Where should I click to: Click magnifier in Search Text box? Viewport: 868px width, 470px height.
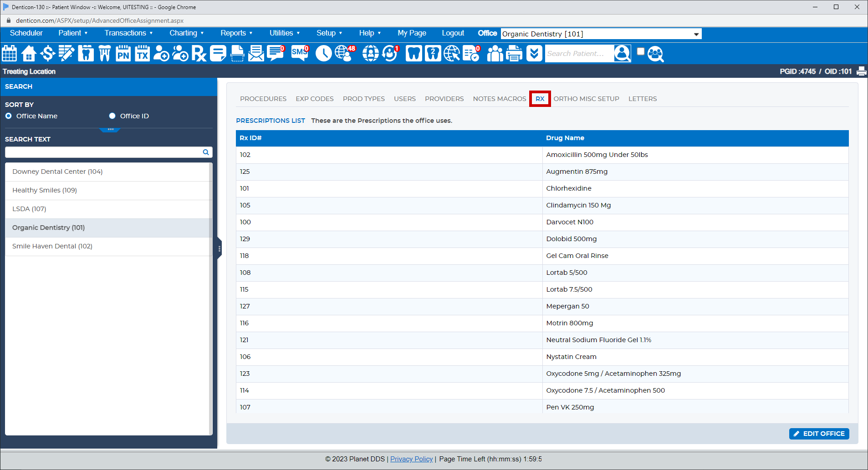206,152
